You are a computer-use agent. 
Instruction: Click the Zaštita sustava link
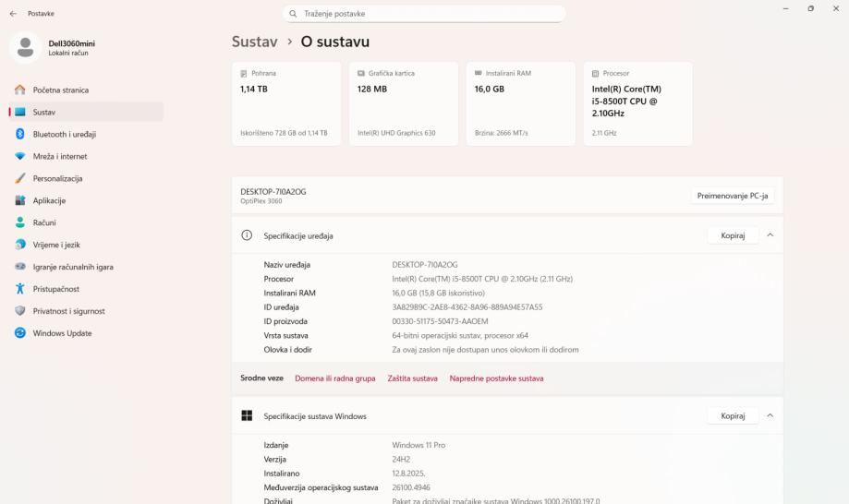click(x=412, y=378)
